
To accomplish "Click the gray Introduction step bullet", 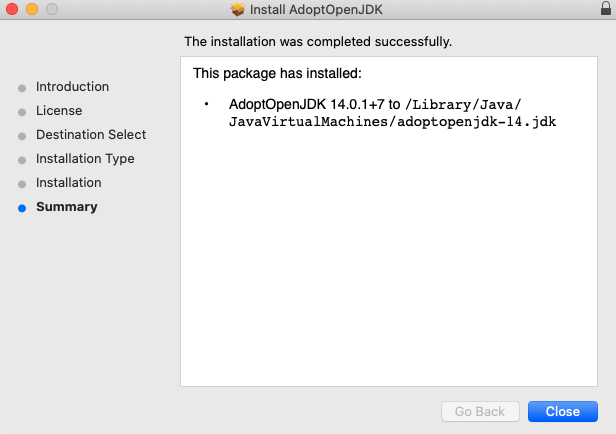I will coord(21,88).
